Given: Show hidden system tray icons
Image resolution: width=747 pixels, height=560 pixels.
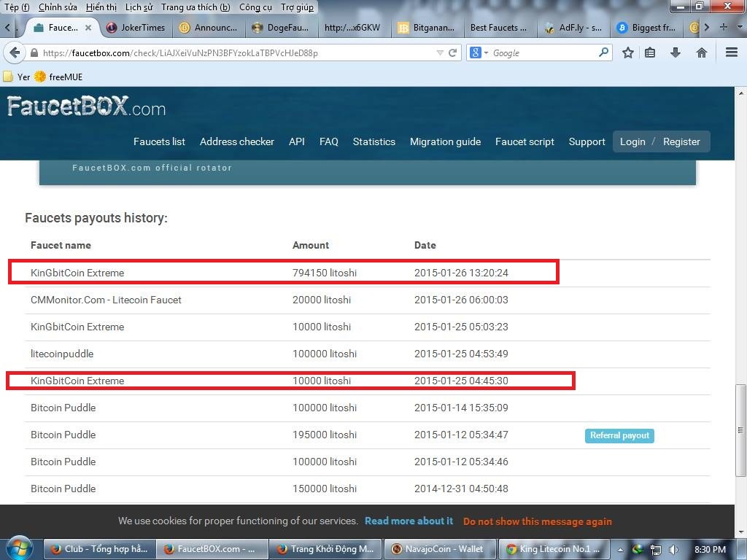Looking at the screenshot, I should pos(622,549).
